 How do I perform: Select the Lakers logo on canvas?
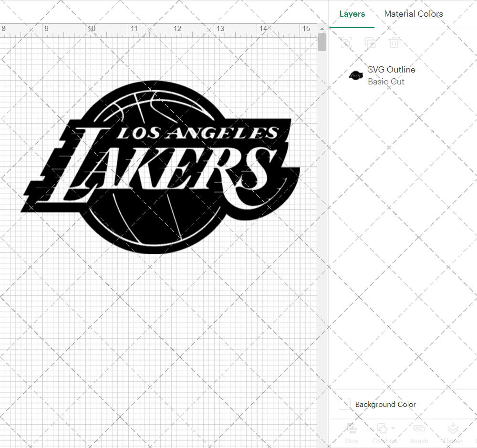(x=160, y=167)
